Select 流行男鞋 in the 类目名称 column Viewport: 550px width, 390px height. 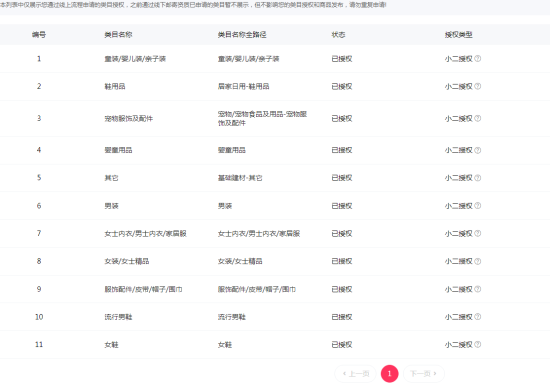[x=118, y=317]
